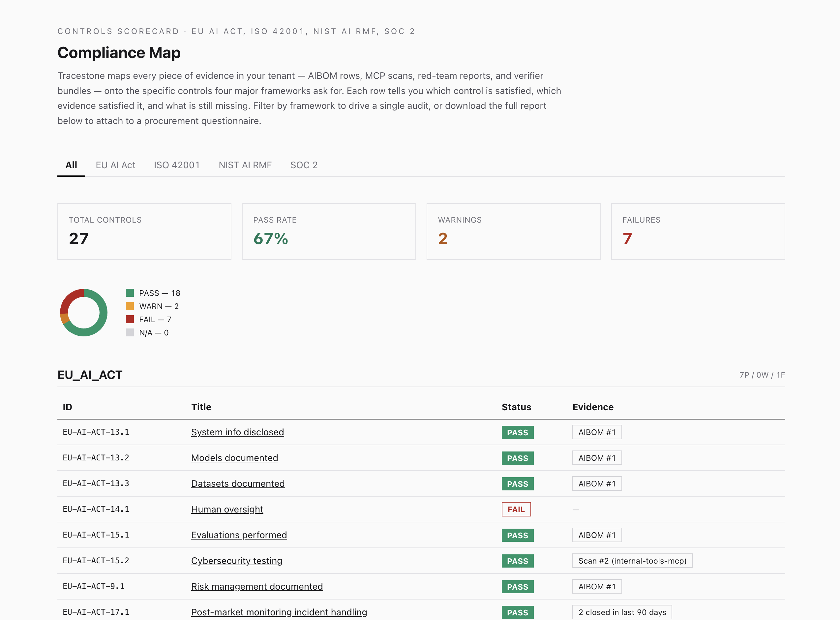Open the Cybersecurity testing link
This screenshot has width=840, height=620.
(x=237, y=561)
